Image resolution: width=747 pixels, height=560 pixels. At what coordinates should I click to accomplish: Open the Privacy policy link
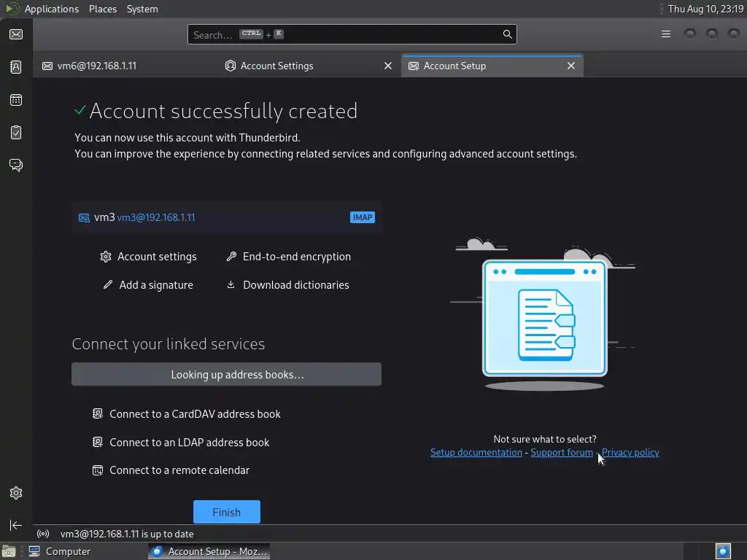630,452
